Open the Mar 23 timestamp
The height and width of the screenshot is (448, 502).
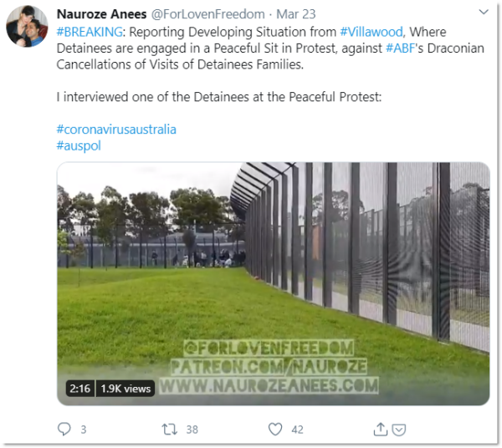[x=296, y=14]
